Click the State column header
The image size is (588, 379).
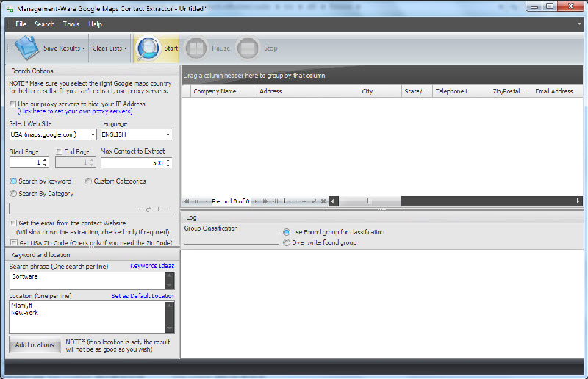tap(417, 91)
